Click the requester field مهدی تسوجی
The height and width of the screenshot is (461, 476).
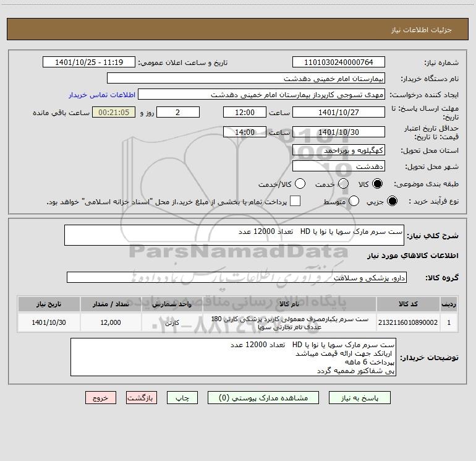(261, 95)
